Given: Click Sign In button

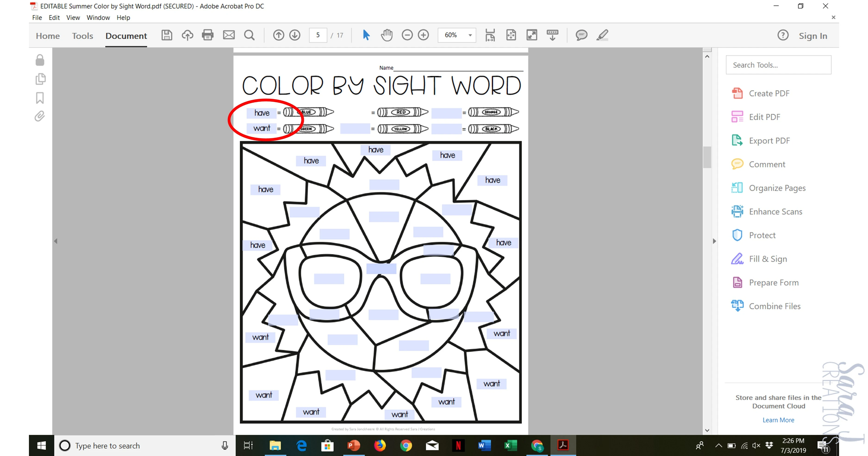Looking at the screenshot, I should 813,36.
